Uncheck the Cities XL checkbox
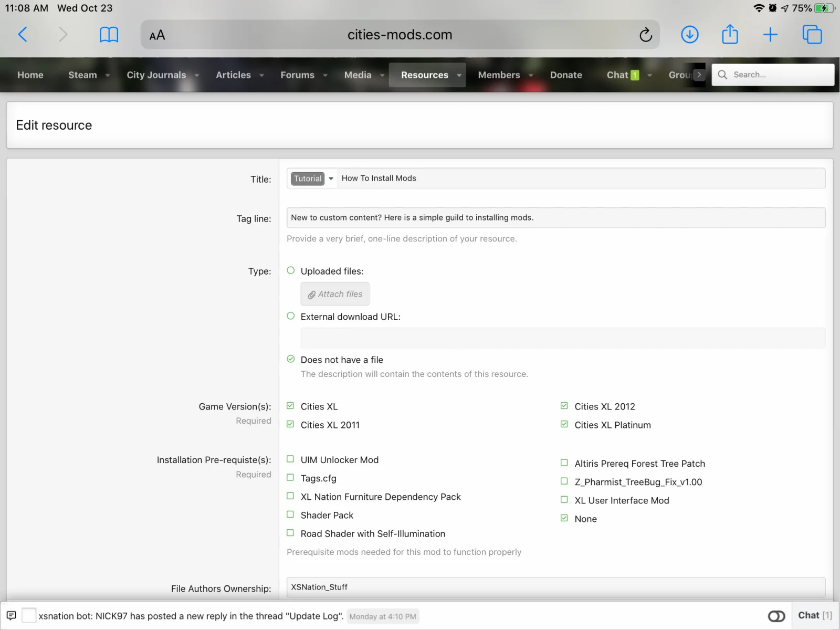The image size is (840, 630). 290,406
